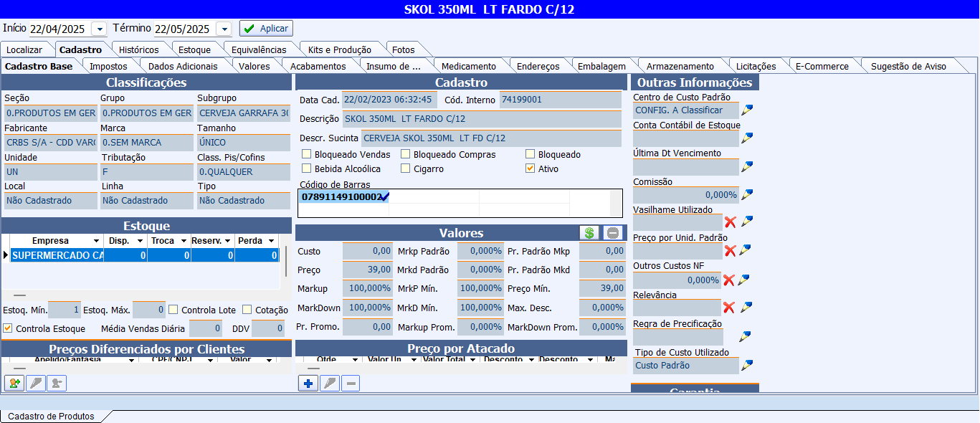Switch to the Localizar tab

(24, 49)
